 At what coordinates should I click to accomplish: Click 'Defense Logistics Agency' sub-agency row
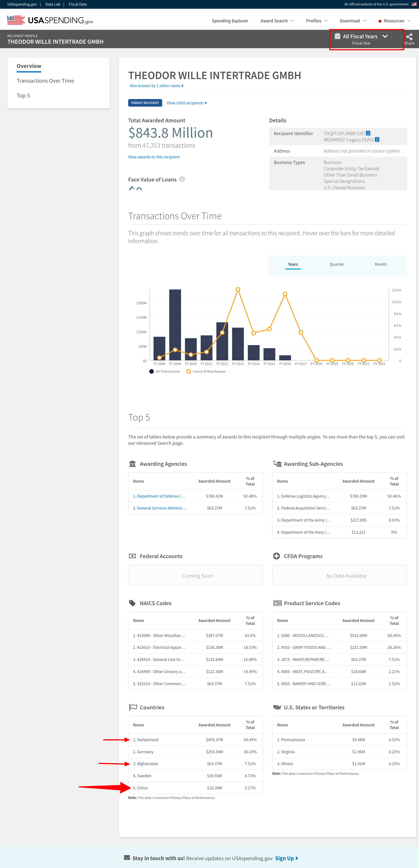339,496
